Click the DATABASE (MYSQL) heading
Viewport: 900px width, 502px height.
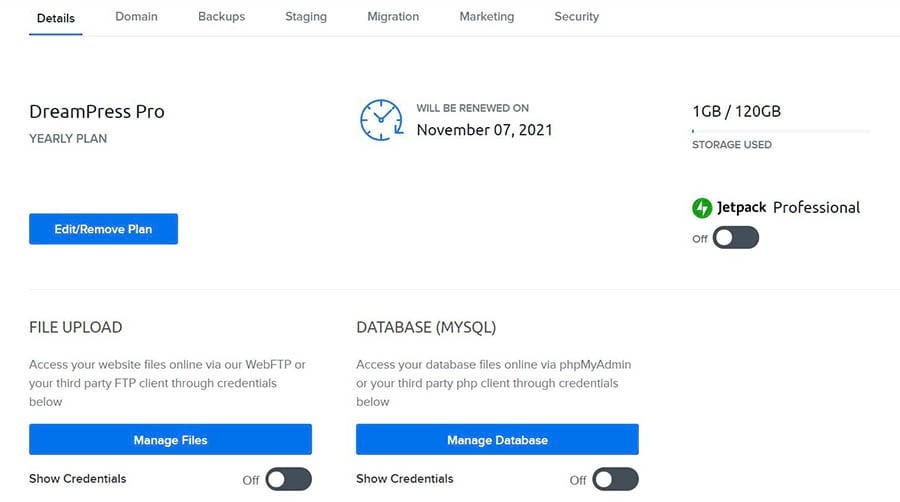[426, 327]
